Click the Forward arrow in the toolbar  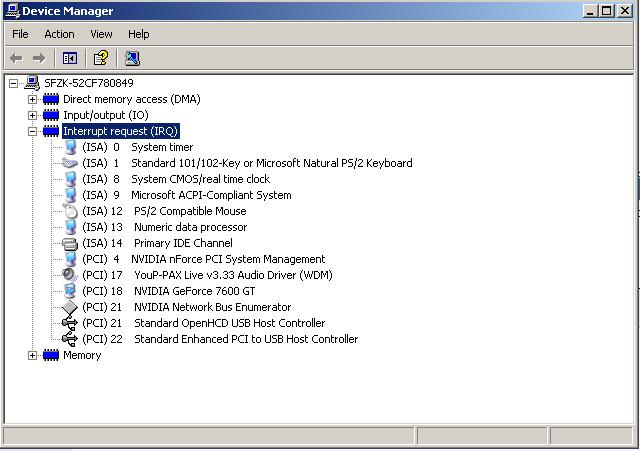(x=39, y=59)
